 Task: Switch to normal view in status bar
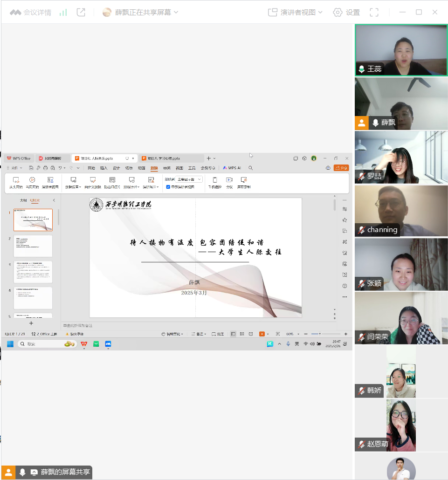pos(233,334)
